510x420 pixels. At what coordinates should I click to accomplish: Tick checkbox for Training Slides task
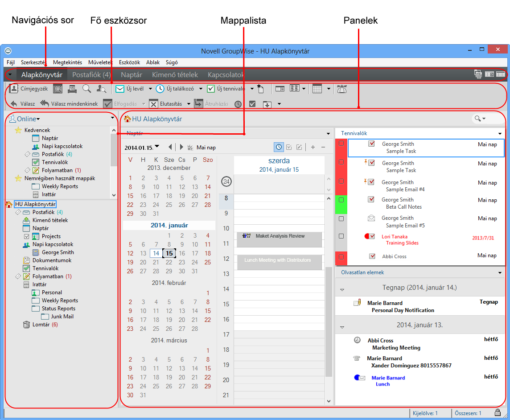coord(341,236)
